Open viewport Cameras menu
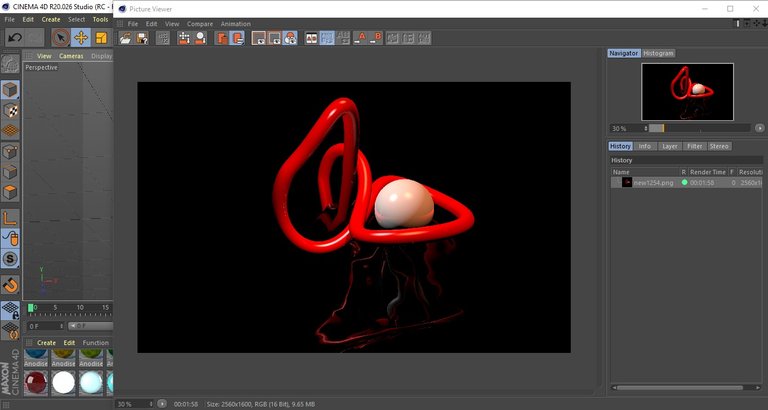Image resolution: width=768 pixels, height=410 pixels. tap(72, 56)
